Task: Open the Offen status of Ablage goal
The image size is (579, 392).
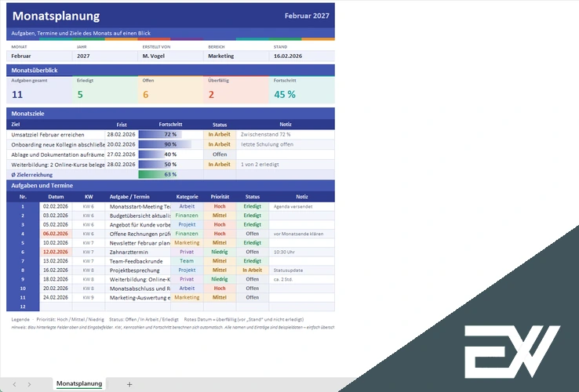Action: click(220, 154)
